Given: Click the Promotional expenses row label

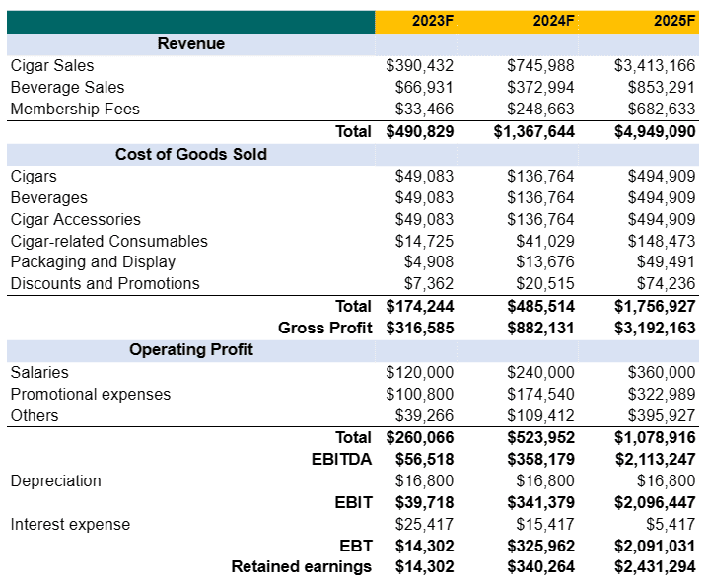Looking at the screenshot, I should (x=91, y=394).
